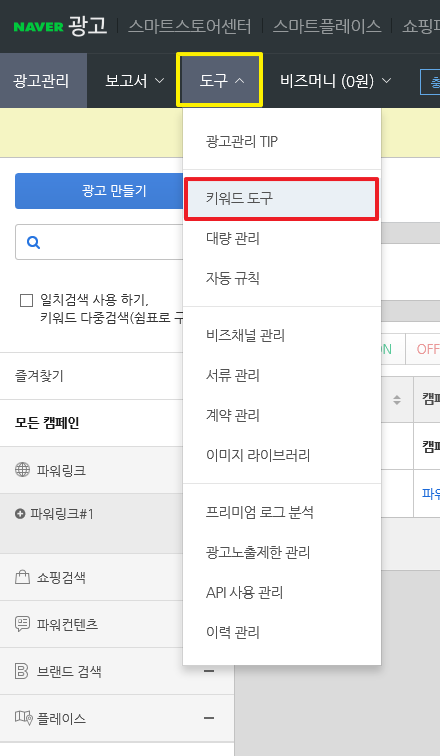
Task: Choose 키워드 도구 from the menu
Action: click(281, 199)
